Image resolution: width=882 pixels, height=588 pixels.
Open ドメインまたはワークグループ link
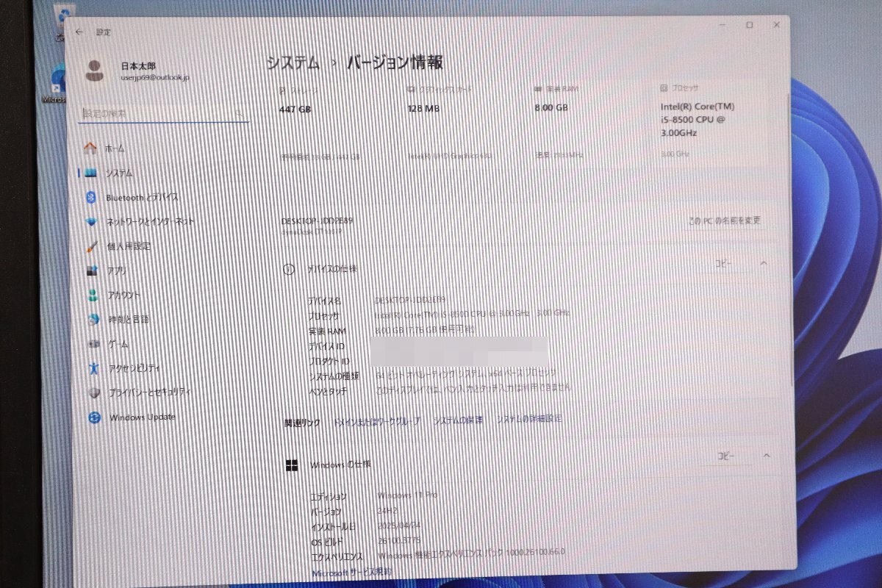(377, 421)
